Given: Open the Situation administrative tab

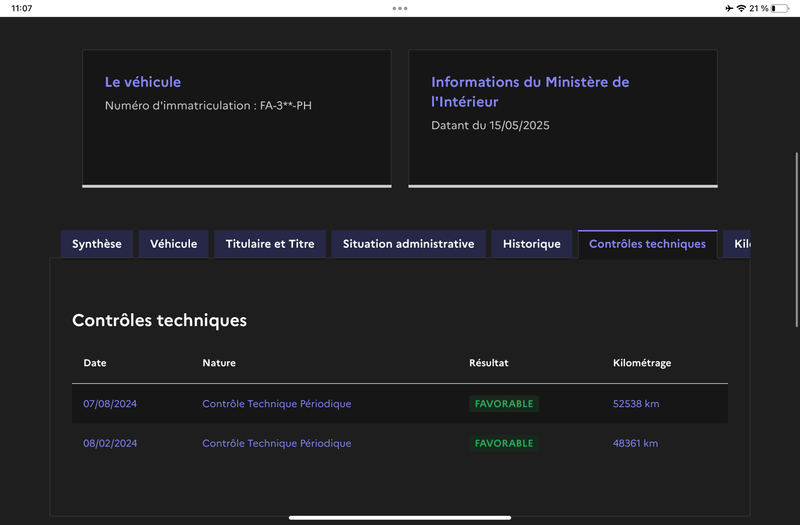Looking at the screenshot, I should point(408,244).
